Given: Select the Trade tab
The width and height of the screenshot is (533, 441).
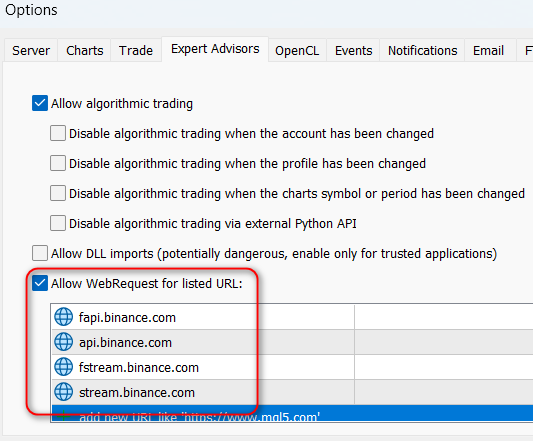Looking at the screenshot, I should (136, 50).
